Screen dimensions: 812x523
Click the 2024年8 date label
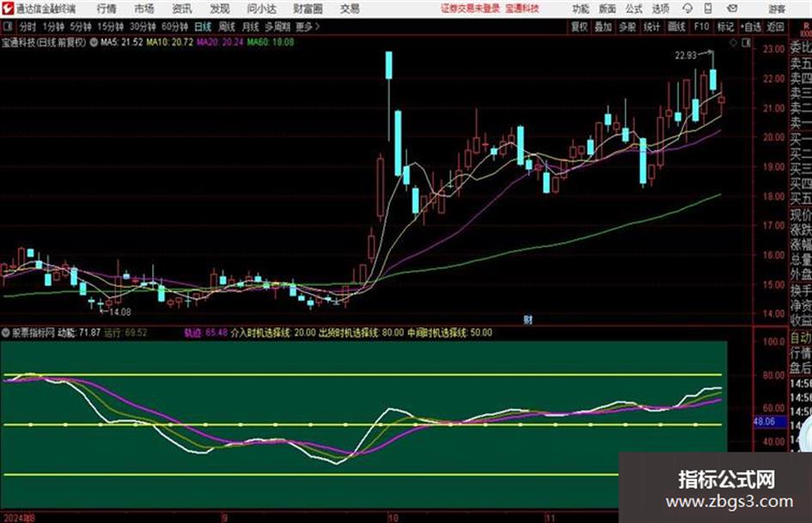click(x=19, y=518)
